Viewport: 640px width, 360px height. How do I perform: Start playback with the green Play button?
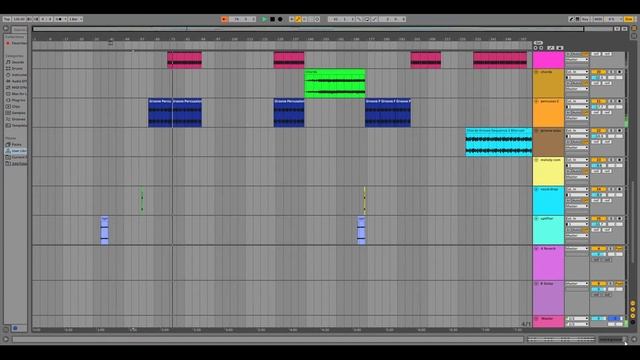pos(264,19)
